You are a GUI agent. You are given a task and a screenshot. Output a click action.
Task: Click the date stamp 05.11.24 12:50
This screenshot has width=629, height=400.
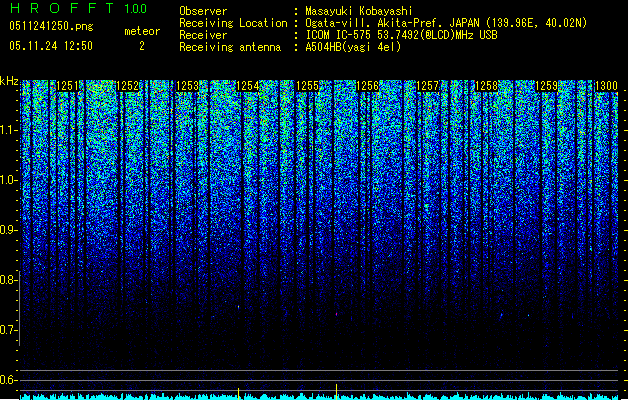(51, 46)
